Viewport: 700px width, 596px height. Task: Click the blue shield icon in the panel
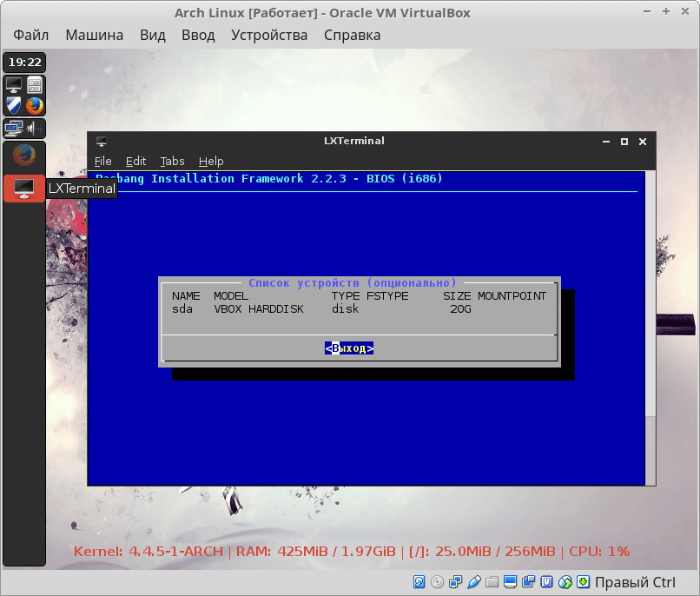click(14, 105)
